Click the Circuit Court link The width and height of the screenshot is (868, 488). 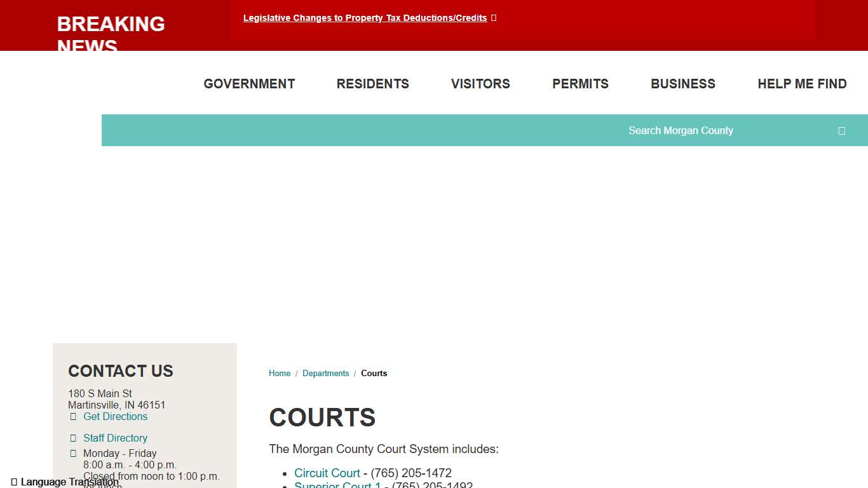point(327,473)
